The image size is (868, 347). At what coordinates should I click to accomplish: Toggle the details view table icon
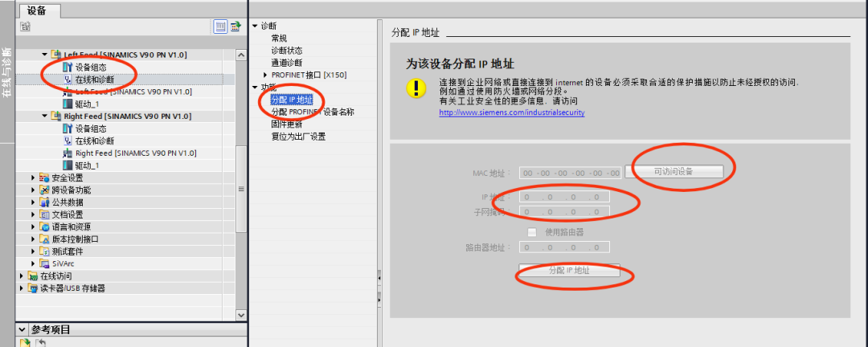tap(220, 26)
